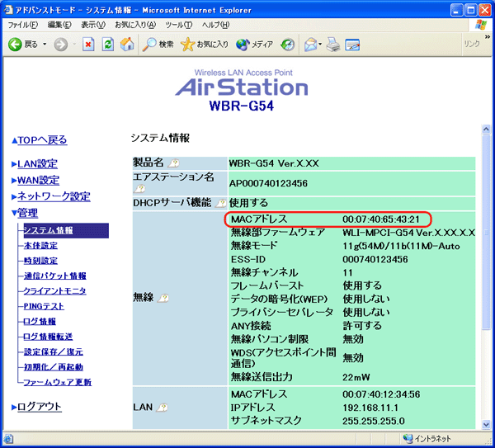
Task: Open the ログ情報転送 sidebar link
Action: pyautogui.click(x=48, y=337)
